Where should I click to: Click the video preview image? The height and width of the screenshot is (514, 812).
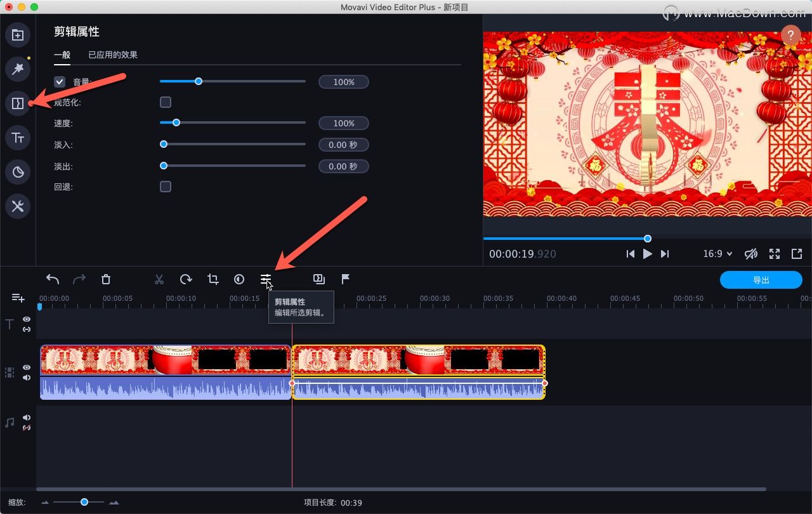tap(648, 124)
